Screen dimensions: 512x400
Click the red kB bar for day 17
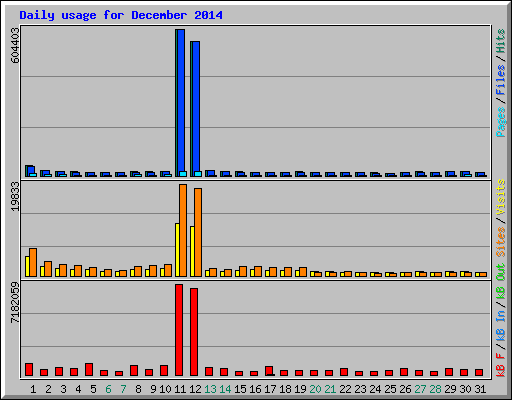(269, 371)
